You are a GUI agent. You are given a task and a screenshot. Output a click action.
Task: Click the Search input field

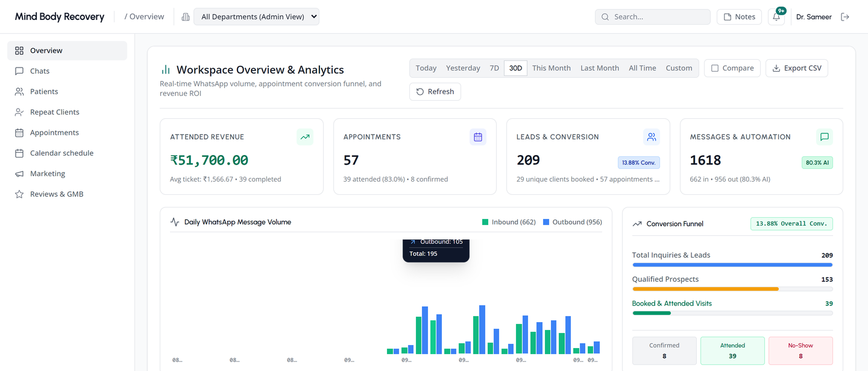pos(653,17)
